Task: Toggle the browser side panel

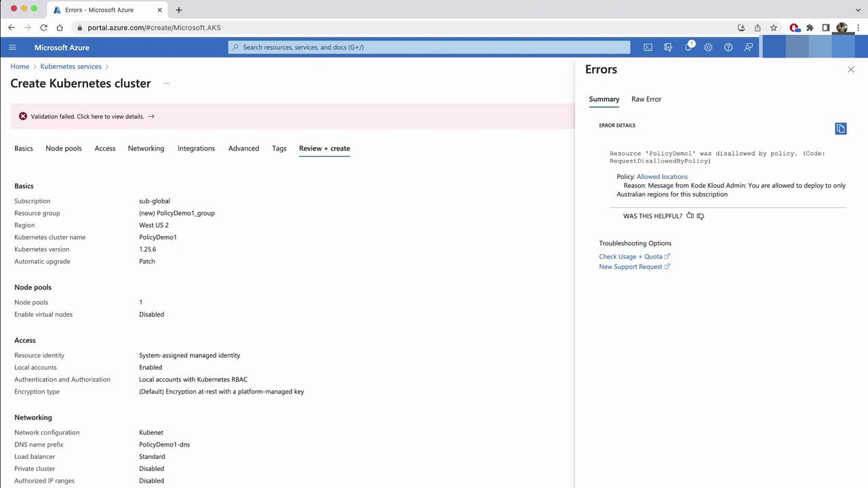Action: point(826,28)
